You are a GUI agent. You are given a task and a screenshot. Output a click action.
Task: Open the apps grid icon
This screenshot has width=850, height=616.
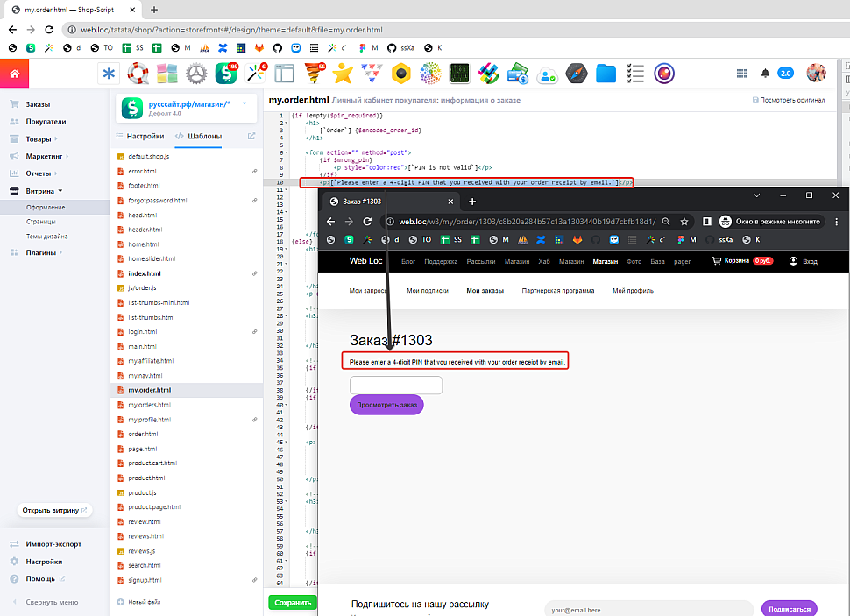click(x=741, y=74)
